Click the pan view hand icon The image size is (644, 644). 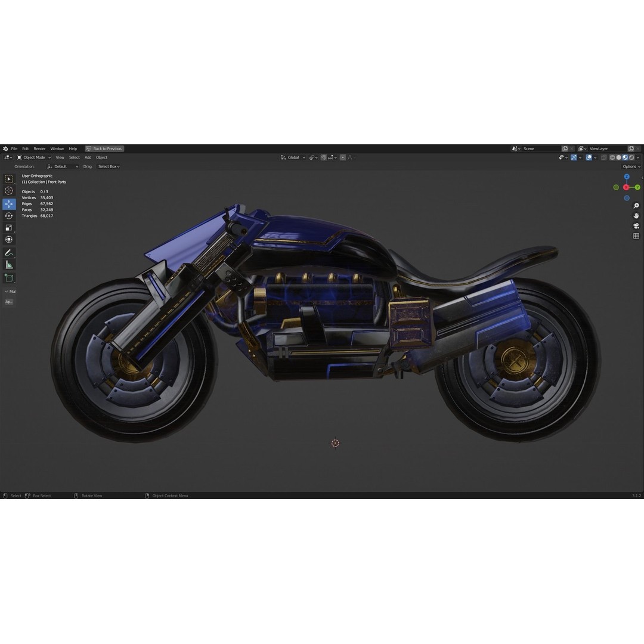pyautogui.click(x=636, y=216)
